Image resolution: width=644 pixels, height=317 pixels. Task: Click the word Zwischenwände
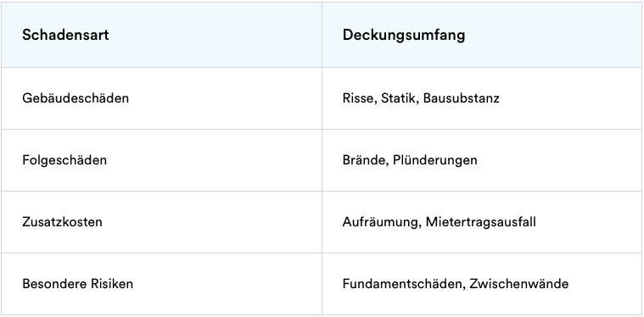point(519,284)
